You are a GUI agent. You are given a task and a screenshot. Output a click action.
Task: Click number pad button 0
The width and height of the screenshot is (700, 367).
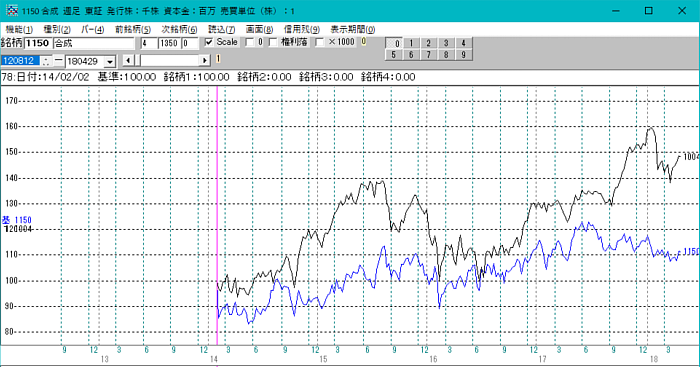tap(394, 43)
